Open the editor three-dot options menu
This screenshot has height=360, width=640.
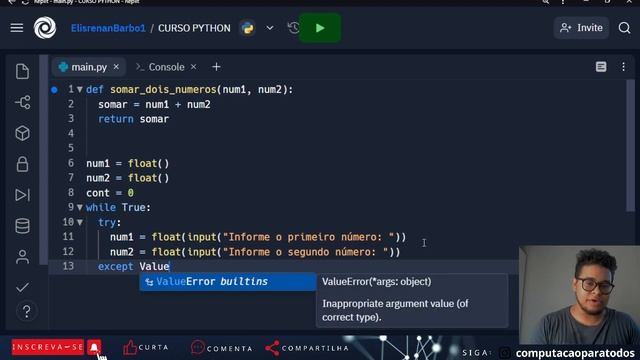[x=623, y=67]
